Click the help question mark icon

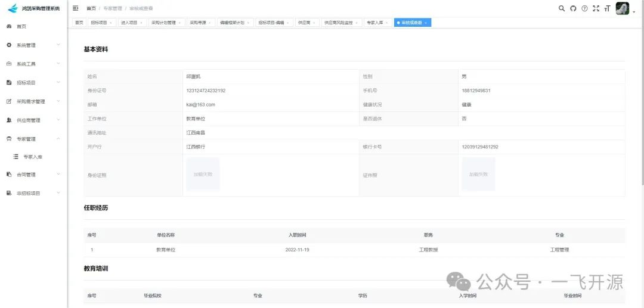584,8
